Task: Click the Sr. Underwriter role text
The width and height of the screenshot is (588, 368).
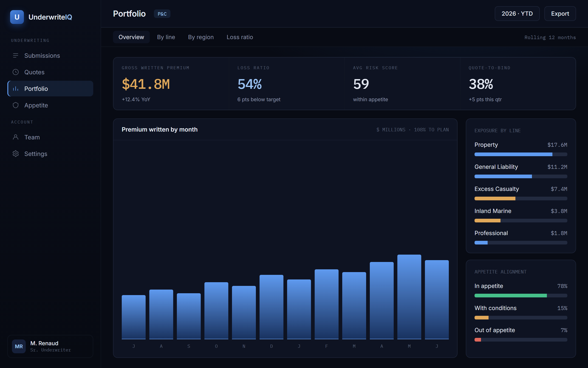Action: tap(51, 350)
